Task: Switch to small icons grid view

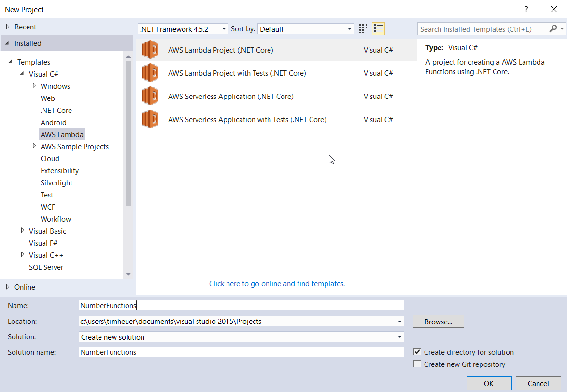Action: tap(363, 28)
